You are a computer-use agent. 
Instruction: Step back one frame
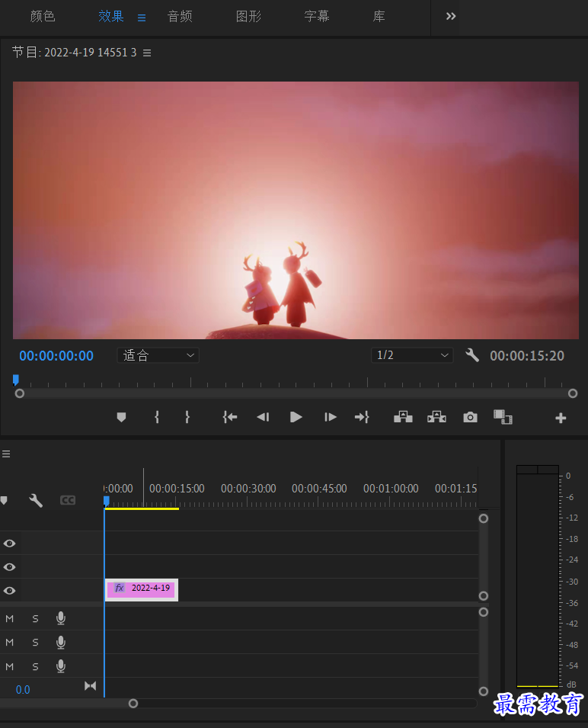(x=263, y=417)
